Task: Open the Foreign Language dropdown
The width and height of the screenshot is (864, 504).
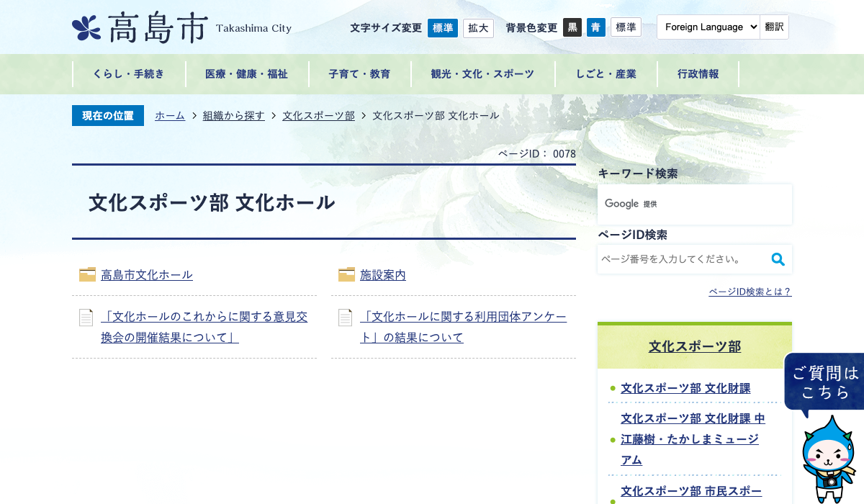Action: 708,27
